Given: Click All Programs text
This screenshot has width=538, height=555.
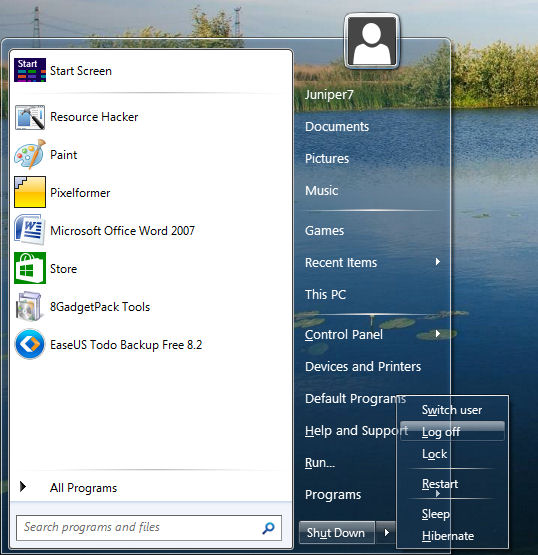Looking at the screenshot, I should [x=83, y=488].
